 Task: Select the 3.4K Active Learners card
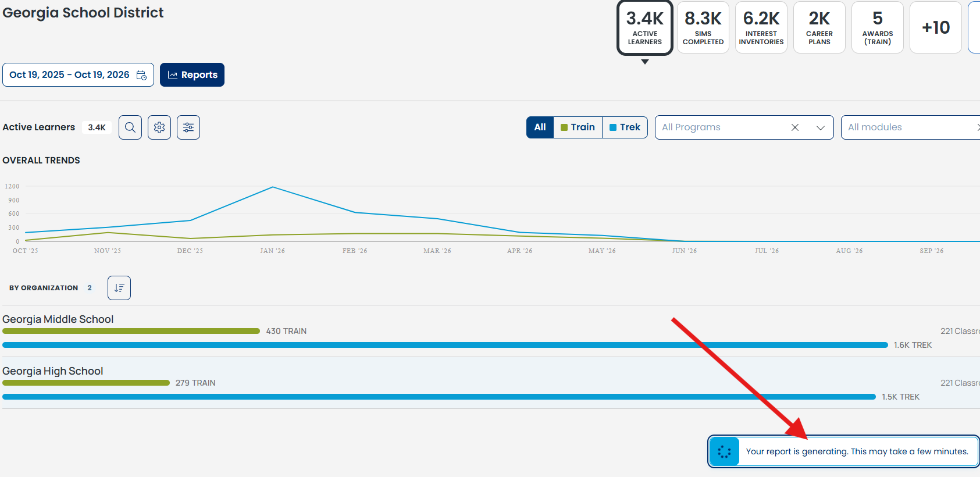645,27
